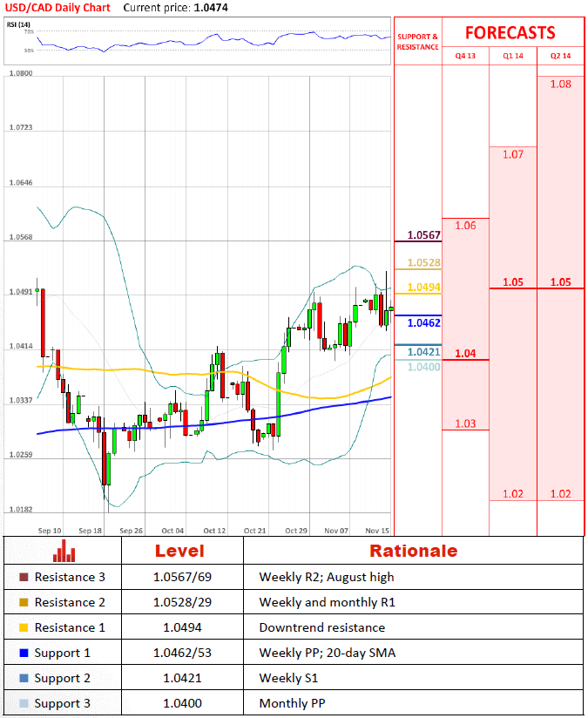Viewport: 588px width, 718px height.
Task: Click the 1.0462 support level marker
Action: 424,322
